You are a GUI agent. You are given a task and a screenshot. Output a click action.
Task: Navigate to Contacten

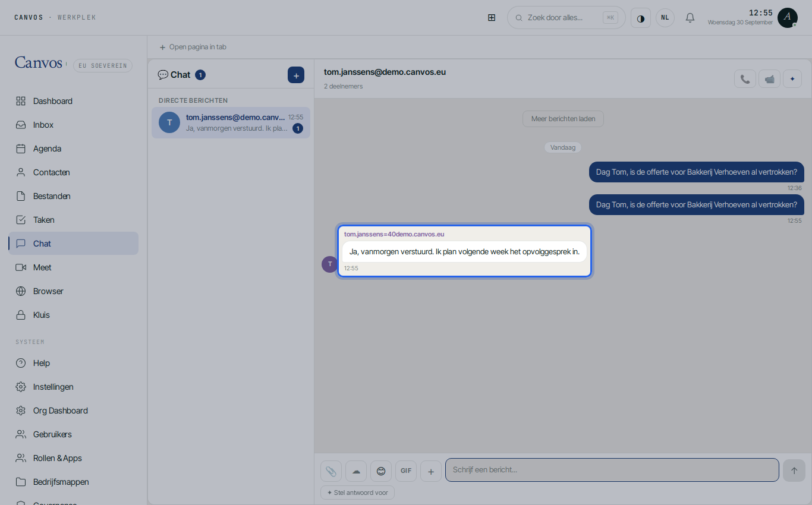[x=73, y=172]
